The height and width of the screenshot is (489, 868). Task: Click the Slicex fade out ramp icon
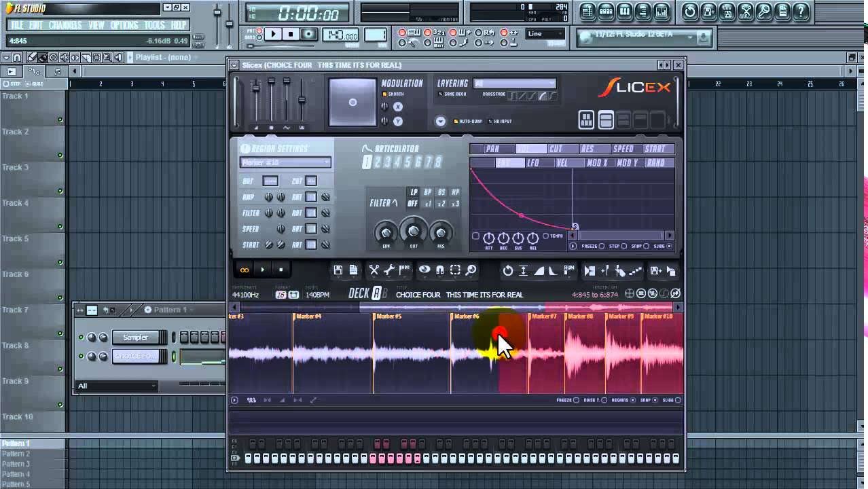coord(553,270)
